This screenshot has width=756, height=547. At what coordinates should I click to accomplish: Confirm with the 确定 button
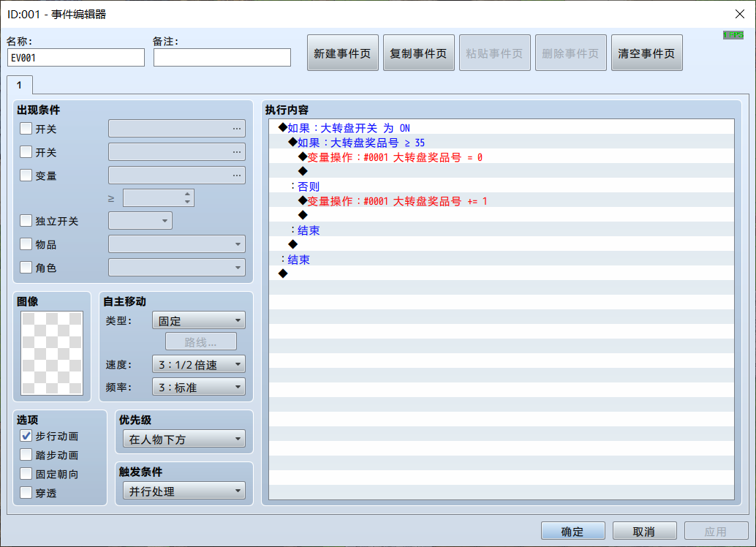tap(572, 531)
